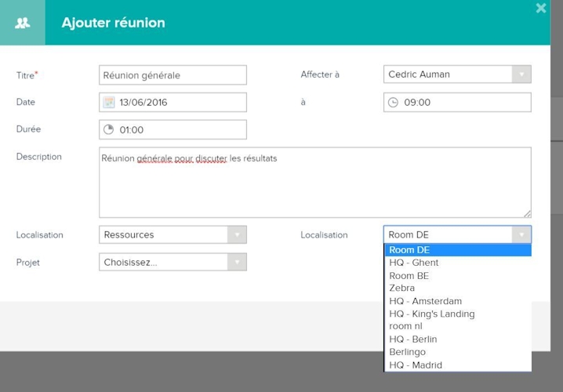Viewport: 563px width, 392px height.
Task: Click the duration timer icon beside 01:00
Action: coord(109,129)
